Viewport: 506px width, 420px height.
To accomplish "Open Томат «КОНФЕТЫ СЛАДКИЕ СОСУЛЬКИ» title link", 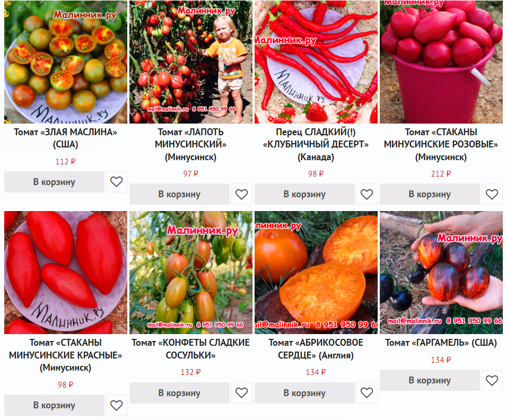I will [191, 349].
